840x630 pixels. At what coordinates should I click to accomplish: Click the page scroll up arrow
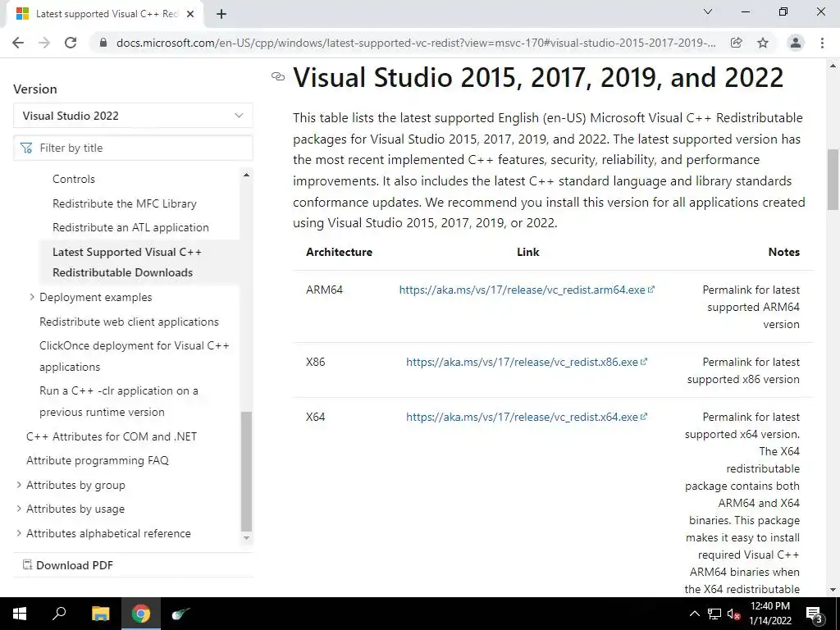point(833,66)
